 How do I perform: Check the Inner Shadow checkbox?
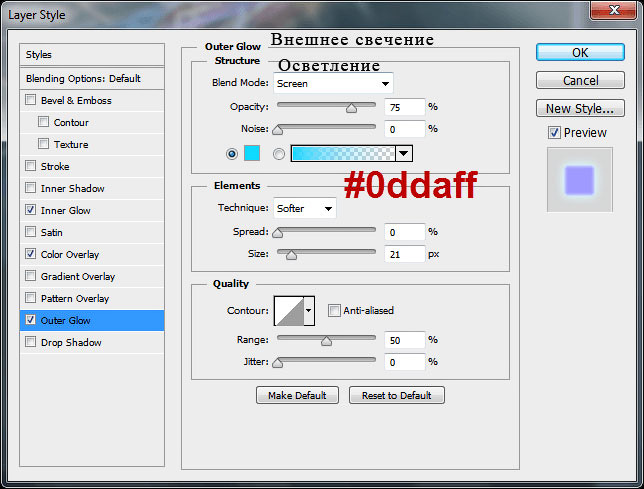(30, 188)
